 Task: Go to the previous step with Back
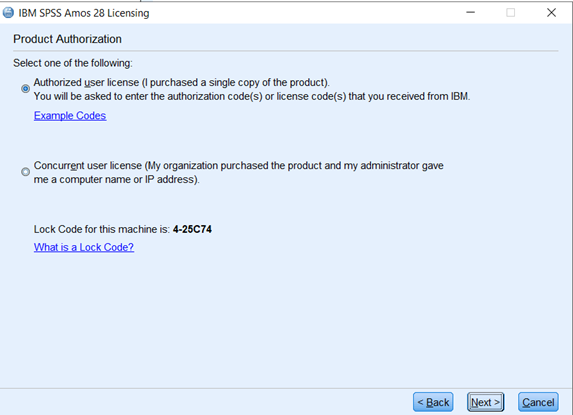[433, 402]
